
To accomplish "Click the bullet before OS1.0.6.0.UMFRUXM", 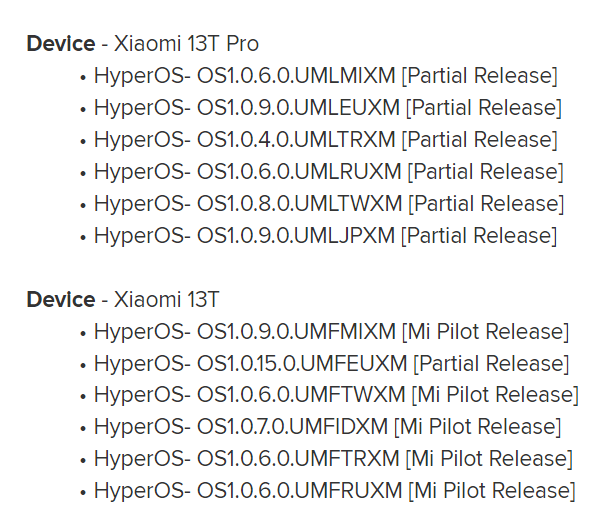I will [83, 492].
